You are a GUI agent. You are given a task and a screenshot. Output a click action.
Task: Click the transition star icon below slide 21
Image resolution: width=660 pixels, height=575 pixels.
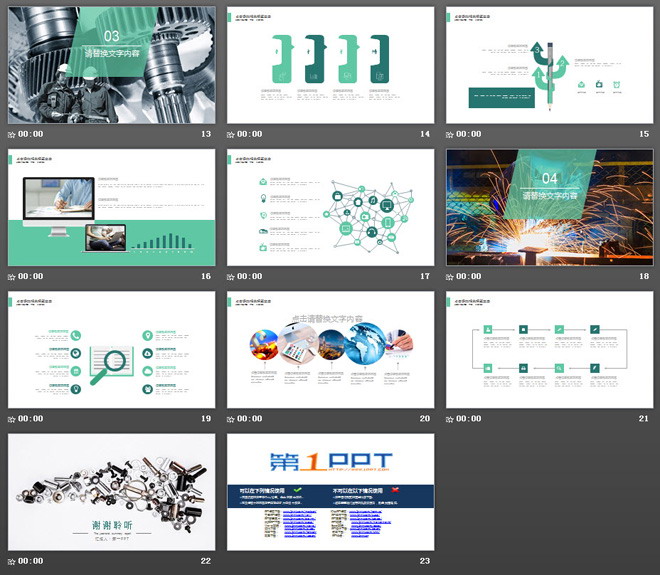pos(450,419)
